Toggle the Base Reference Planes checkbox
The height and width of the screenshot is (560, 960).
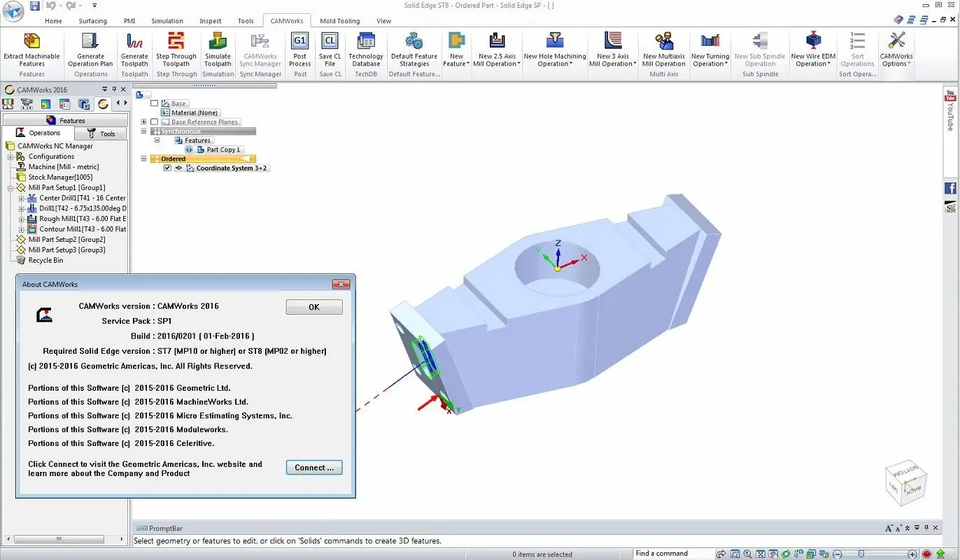(155, 122)
